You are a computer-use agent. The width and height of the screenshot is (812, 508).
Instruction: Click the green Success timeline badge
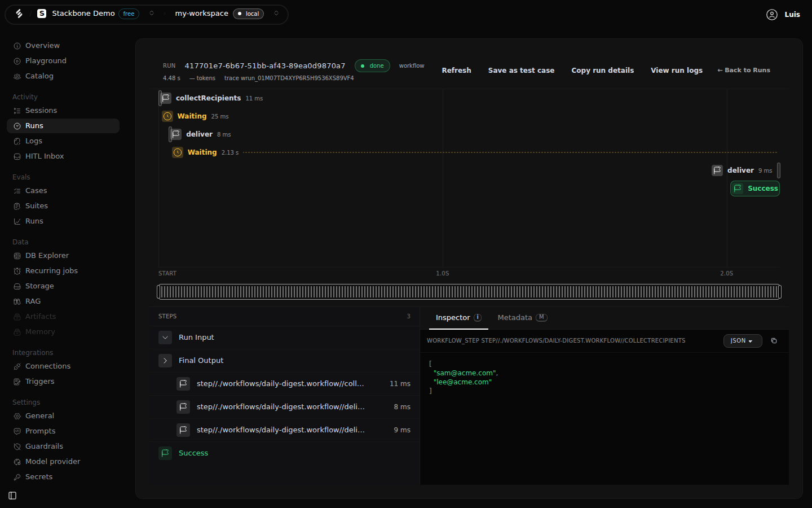tap(755, 189)
